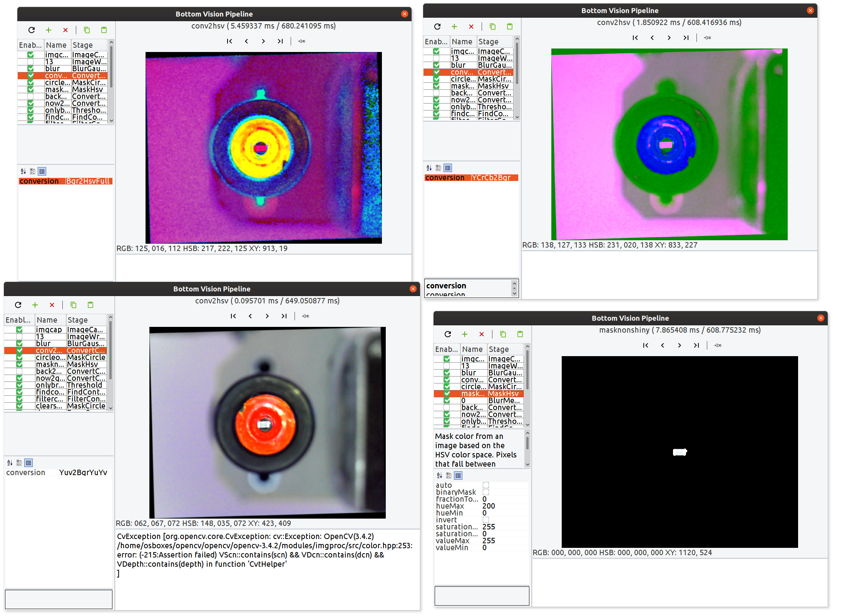Add new stage in YCrCb2Bgr window
The height and width of the screenshot is (616, 847).
[454, 27]
